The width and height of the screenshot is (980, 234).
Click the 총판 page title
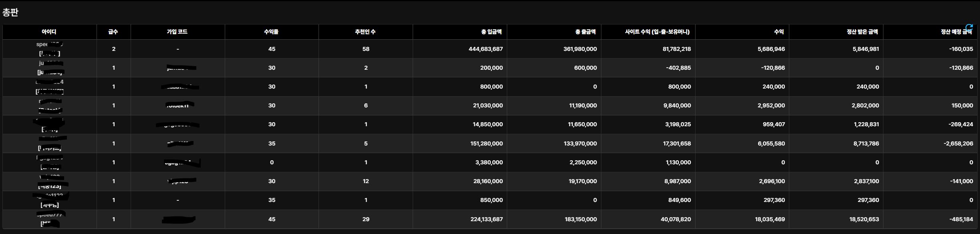(x=10, y=12)
